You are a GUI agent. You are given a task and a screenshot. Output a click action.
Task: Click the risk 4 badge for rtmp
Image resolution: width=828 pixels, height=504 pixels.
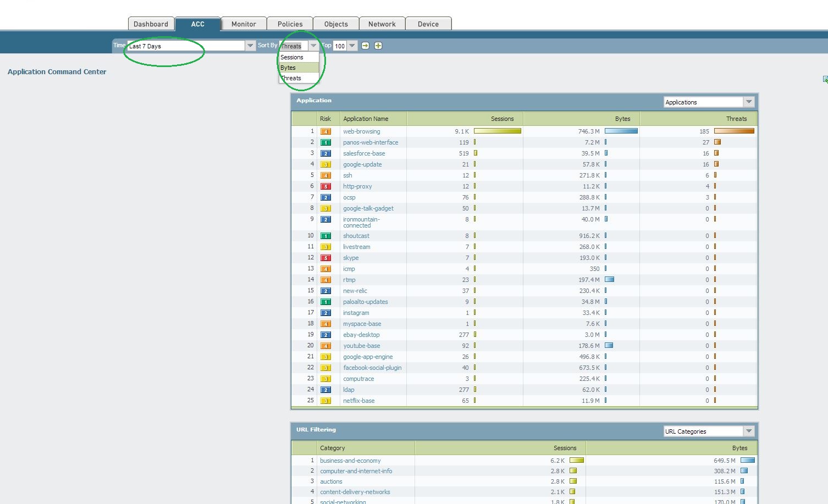click(x=325, y=280)
